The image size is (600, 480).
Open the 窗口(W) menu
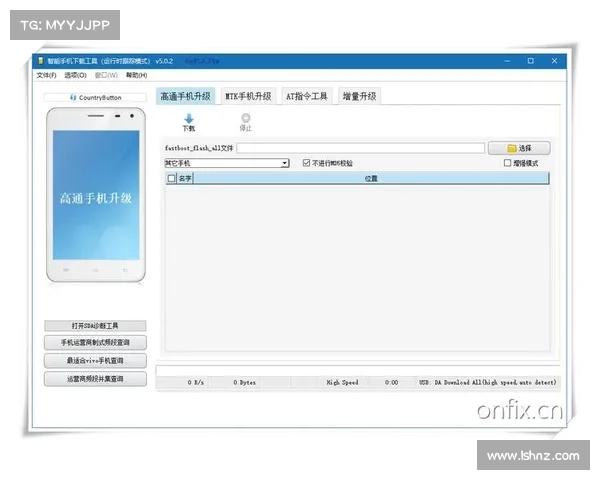pyautogui.click(x=106, y=75)
